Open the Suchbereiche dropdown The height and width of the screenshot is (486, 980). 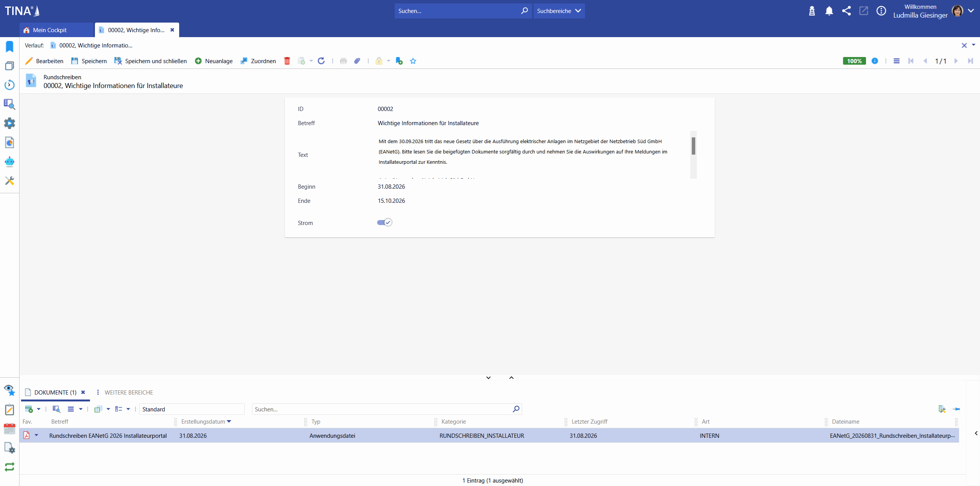point(559,11)
